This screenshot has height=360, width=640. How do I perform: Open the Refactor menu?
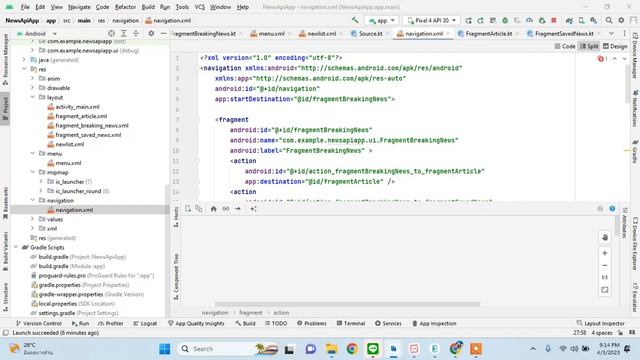click(125, 7)
